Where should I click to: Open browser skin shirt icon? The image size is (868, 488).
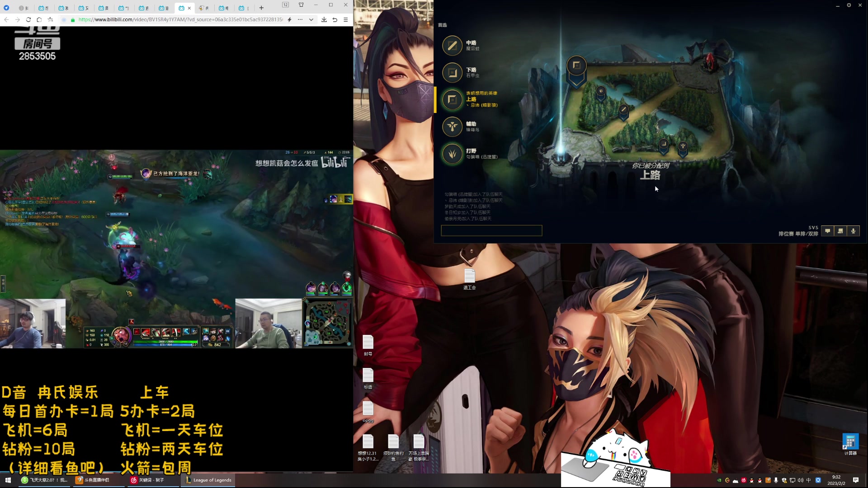[301, 5]
